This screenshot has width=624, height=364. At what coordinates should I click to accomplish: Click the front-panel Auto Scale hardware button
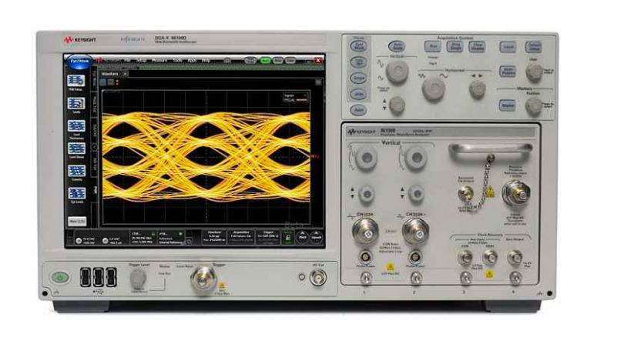point(397,46)
